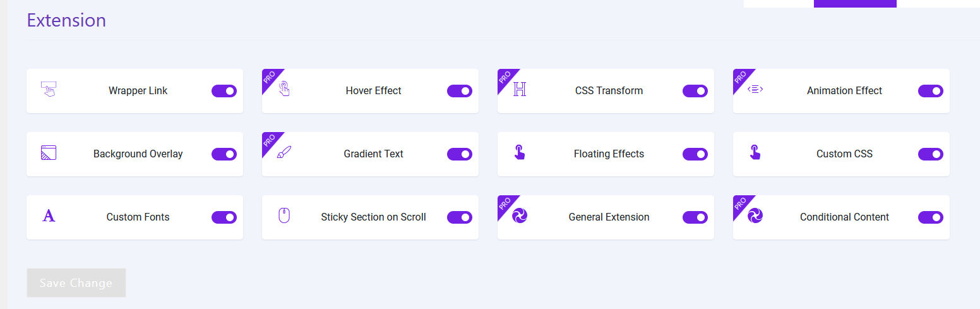The image size is (980, 309).
Task: Click the Hover Effect PRO ribbon badge
Action: (x=270, y=77)
